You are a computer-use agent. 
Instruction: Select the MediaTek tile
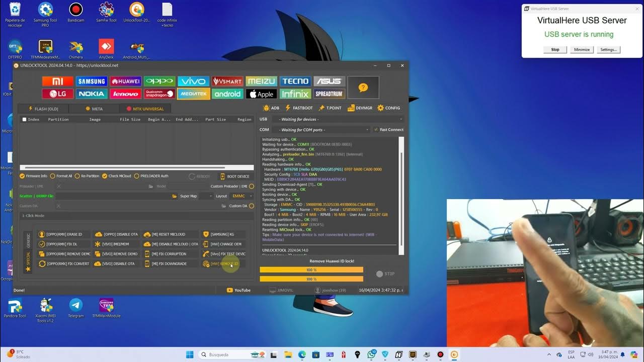194,94
